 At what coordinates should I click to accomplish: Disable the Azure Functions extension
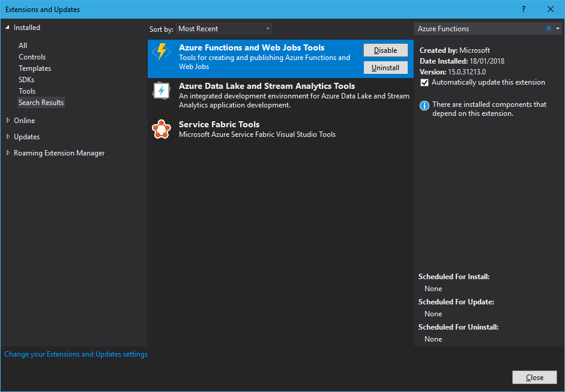(385, 50)
